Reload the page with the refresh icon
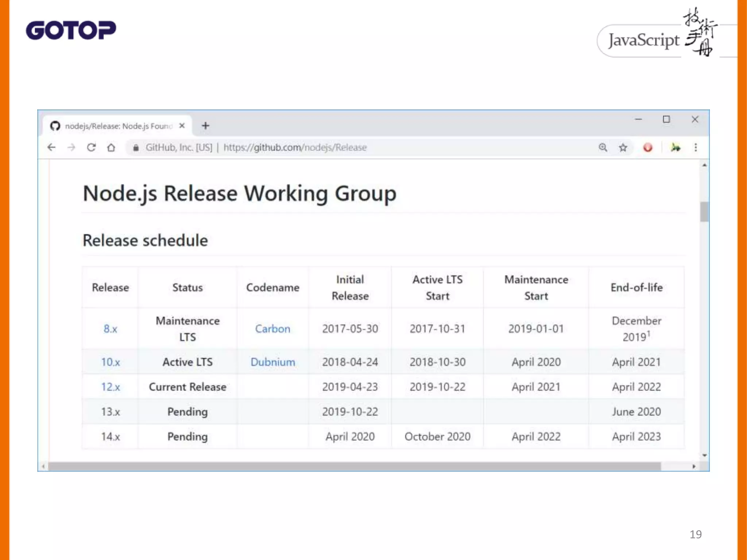Screen dimensions: 747x560 91,147
